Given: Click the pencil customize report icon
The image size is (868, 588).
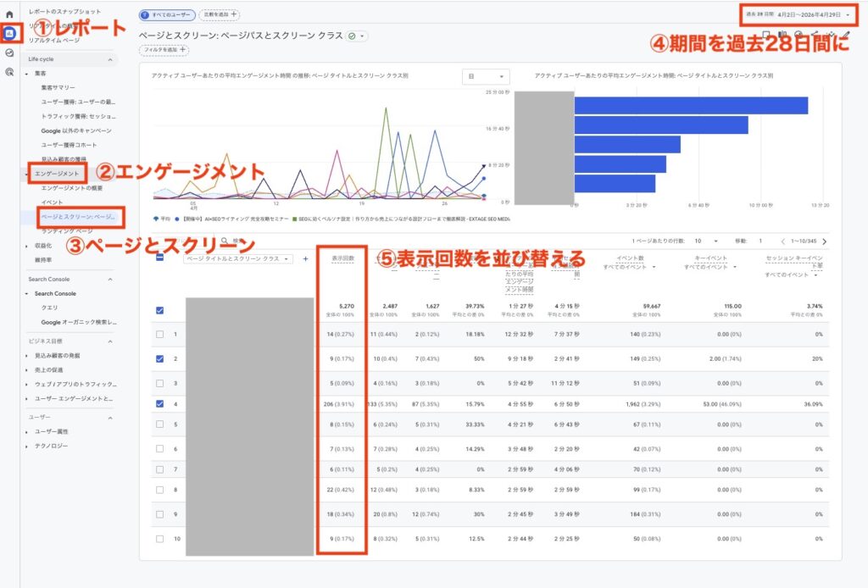Looking at the screenshot, I should [846, 34].
